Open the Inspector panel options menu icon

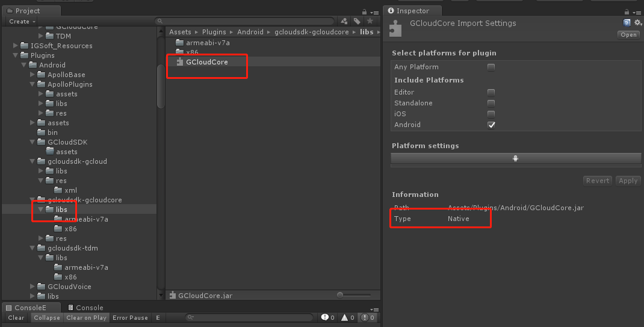(x=637, y=12)
